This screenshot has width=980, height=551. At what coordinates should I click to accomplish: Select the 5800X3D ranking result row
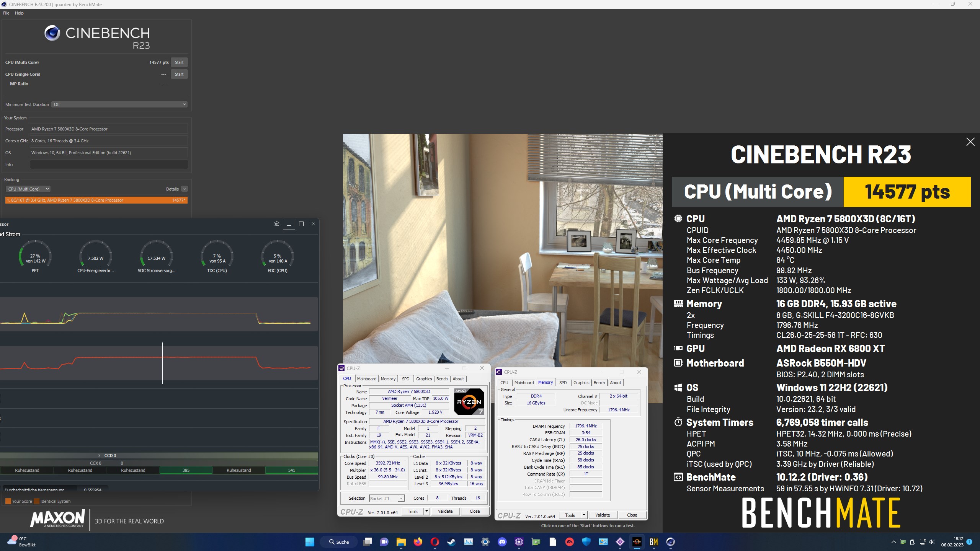(96, 200)
